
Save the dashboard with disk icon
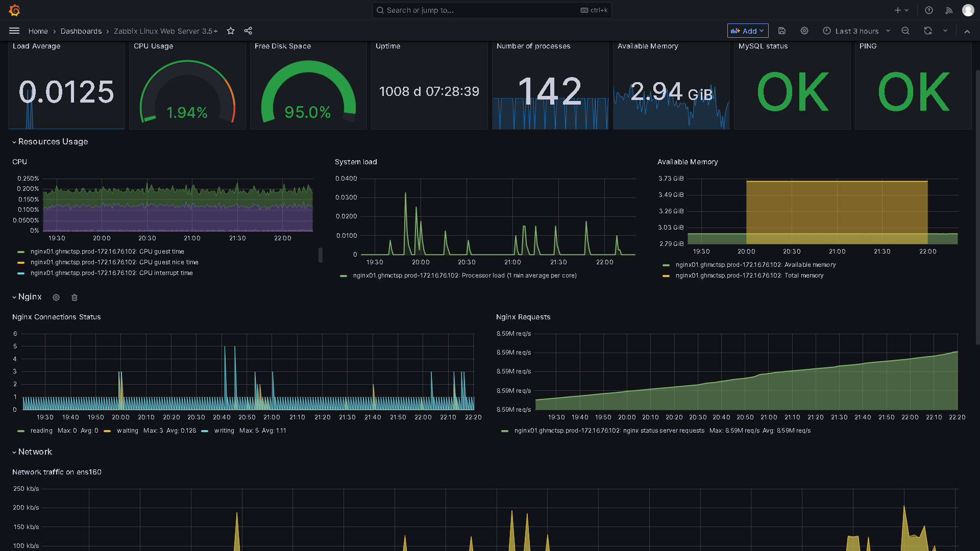pos(781,31)
